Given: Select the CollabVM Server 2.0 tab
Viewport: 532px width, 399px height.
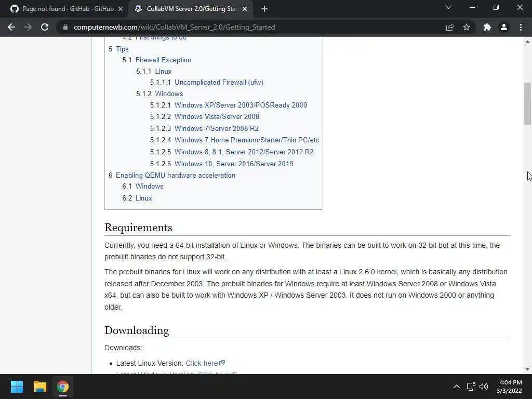Looking at the screenshot, I should (190, 9).
